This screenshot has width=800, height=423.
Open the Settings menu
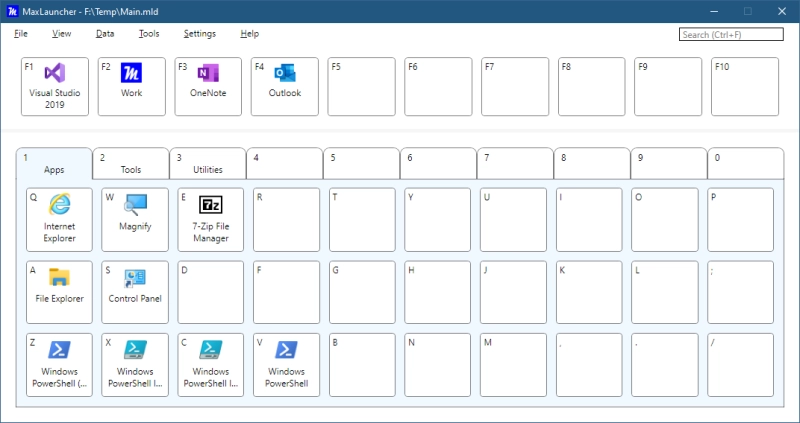(200, 34)
